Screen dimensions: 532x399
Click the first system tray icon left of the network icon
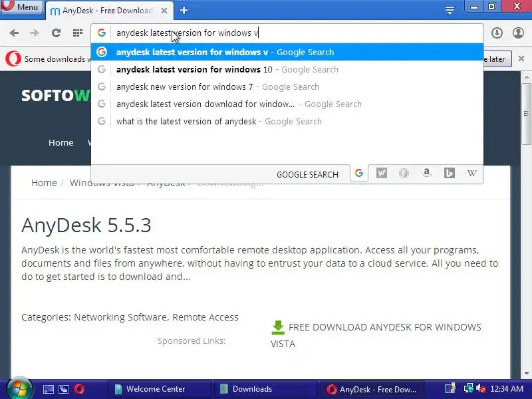point(450,388)
